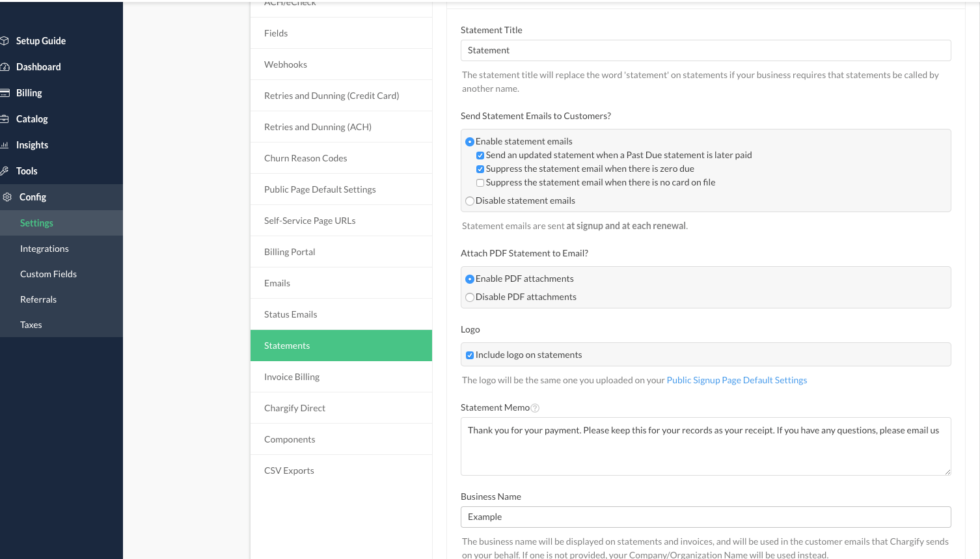Screen dimensions: 980x559
Task: Open the Webhooks settings section
Action: (285, 64)
